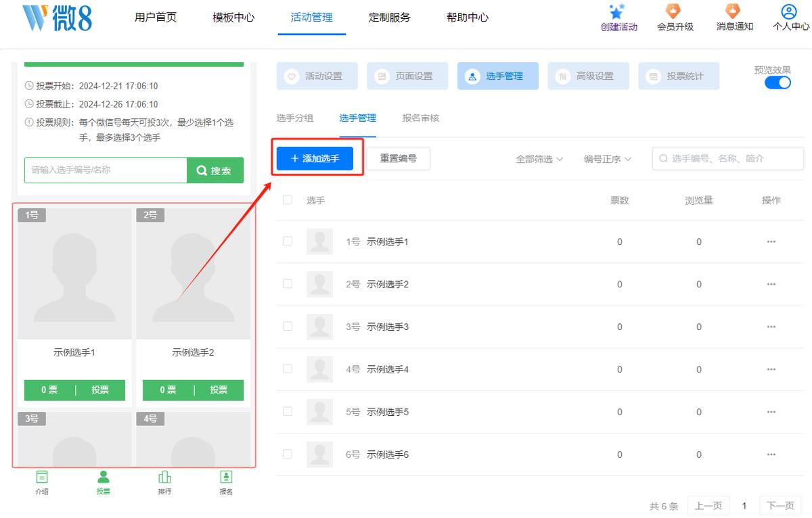Switch to the 页面设置 tab
This screenshot has height=518, width=812.
[407, 76]
